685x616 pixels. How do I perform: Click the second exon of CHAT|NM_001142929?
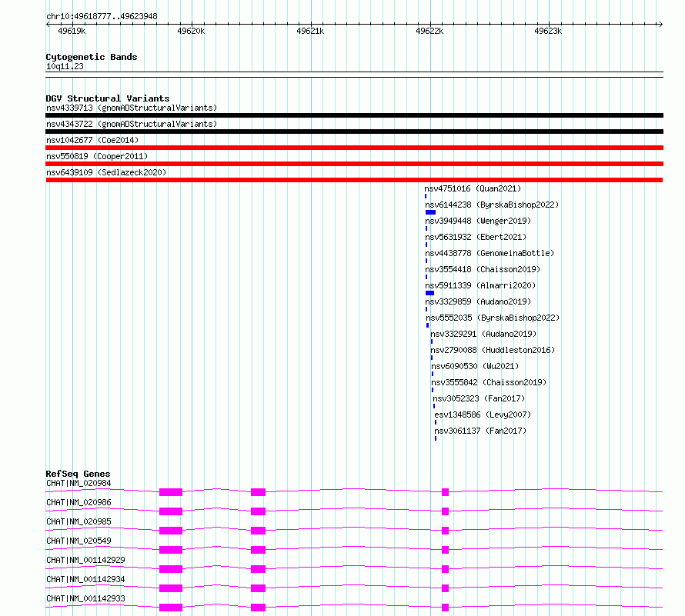click(258, 569)
